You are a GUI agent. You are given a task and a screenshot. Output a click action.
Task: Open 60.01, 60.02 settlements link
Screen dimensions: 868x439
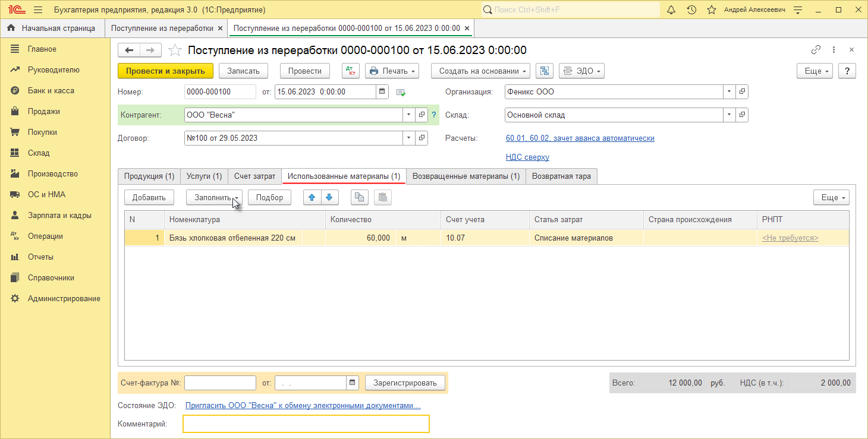[x=580, y=138]
